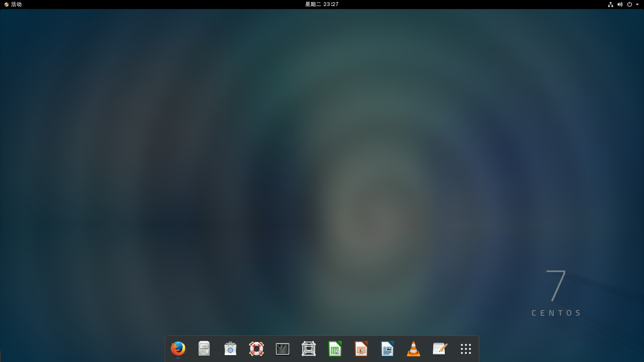Viewport: 644px width, 362px height.
Task: Open the clock and calendar menu
Action: coord(322,4)
